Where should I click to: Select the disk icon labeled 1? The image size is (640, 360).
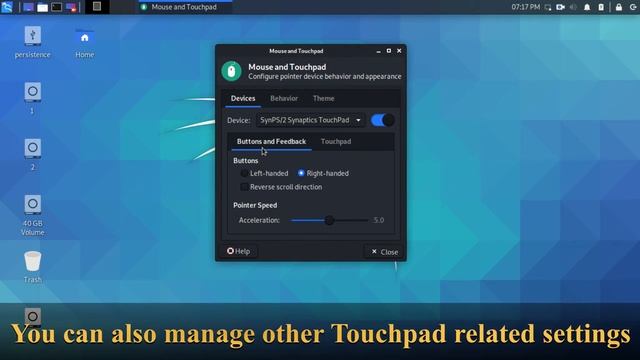pos(32,92)
